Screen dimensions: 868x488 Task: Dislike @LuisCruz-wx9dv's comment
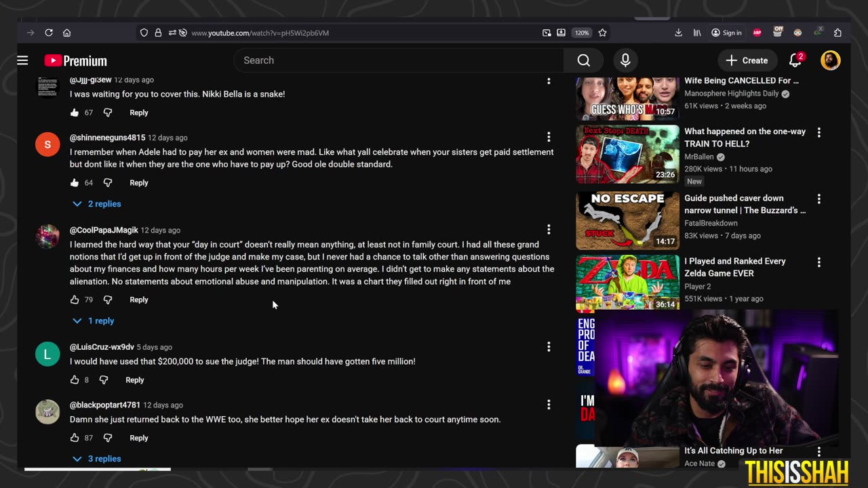coord(103,380)
